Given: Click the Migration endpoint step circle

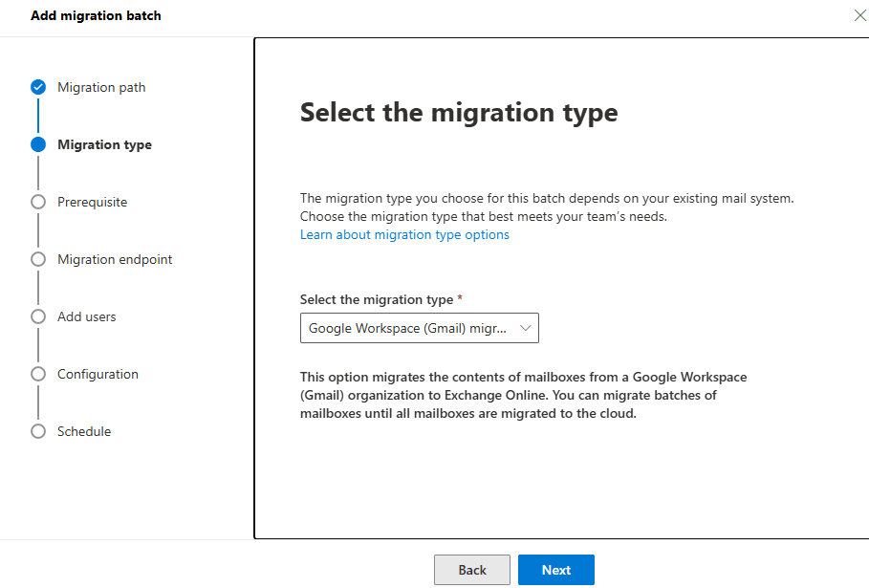Looking at the screenshot, I should pos(38,259).
